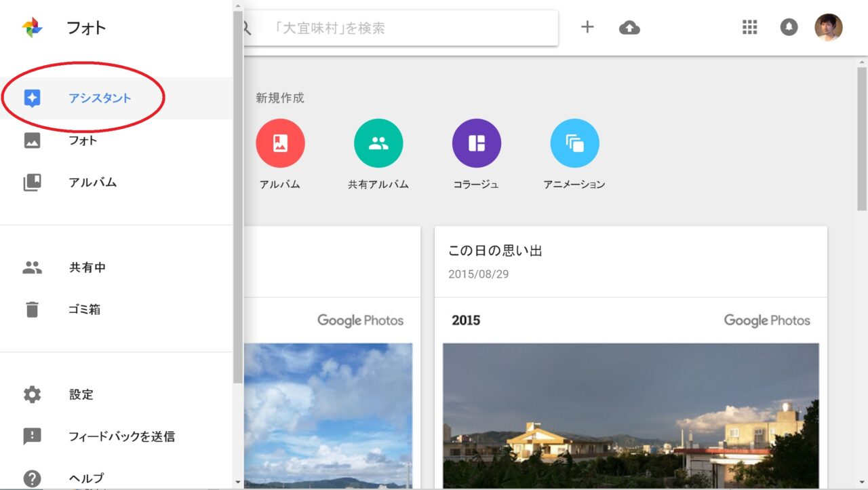Open the 2015 rooftop memory photo
The image size is (868, 490).
pyautogui.click(x=631, y=414)
